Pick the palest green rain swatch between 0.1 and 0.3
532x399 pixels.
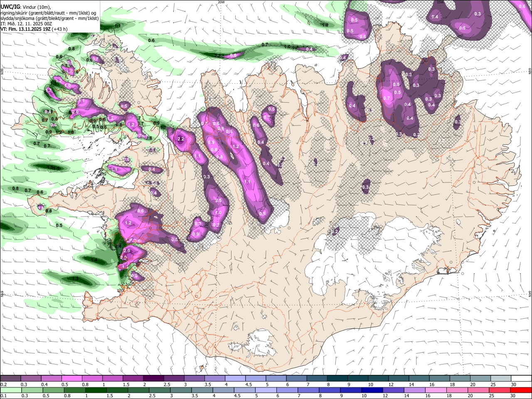click(11, 390)
